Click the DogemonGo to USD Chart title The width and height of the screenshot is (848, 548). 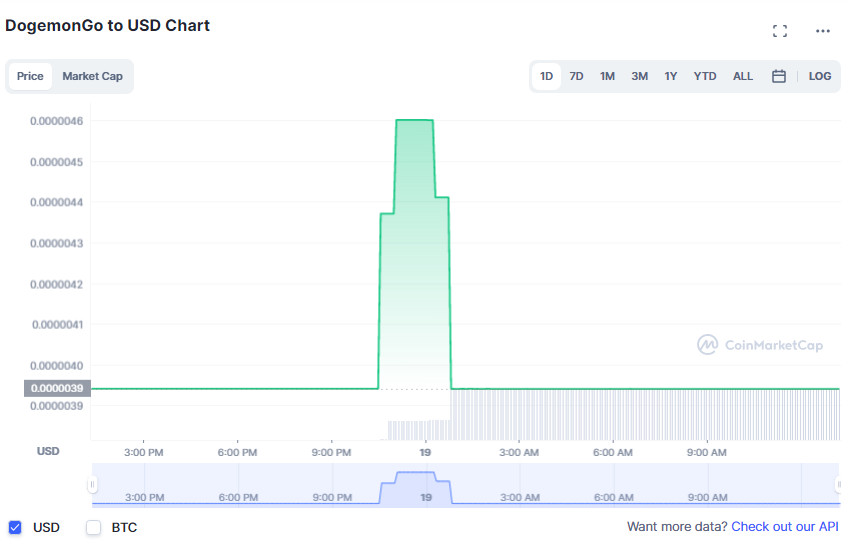pos(107,25)
